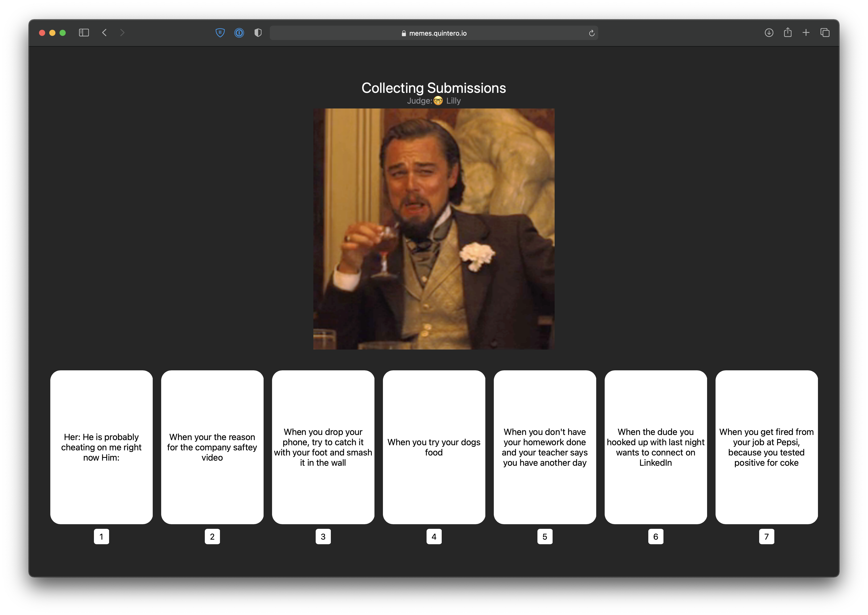Image resolution: width=868 pixels, height=615 pixels.
Task: Open the privacy report shield icon
Action: tap(258, 33)
